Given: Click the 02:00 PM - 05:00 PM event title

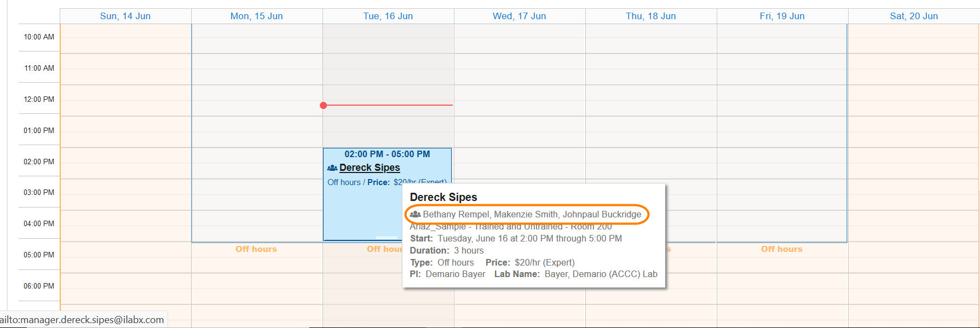Looking at the screenshot, I should [387, 154].
